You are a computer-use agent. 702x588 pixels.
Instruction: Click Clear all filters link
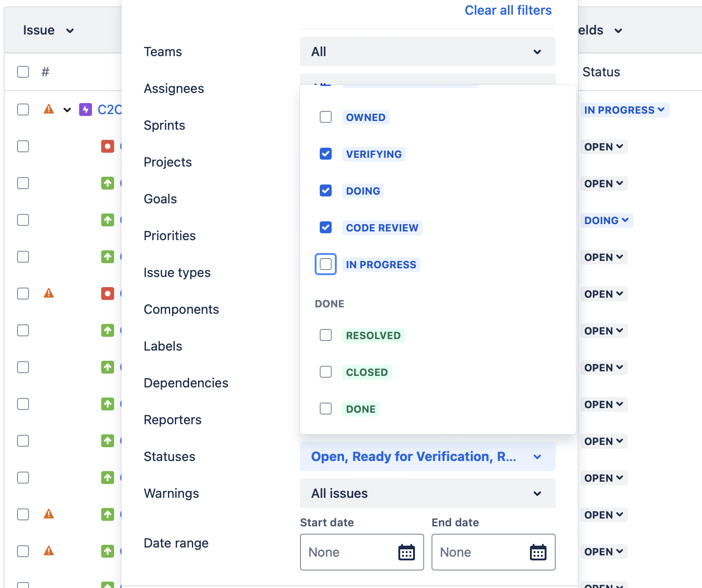point(508,10)
